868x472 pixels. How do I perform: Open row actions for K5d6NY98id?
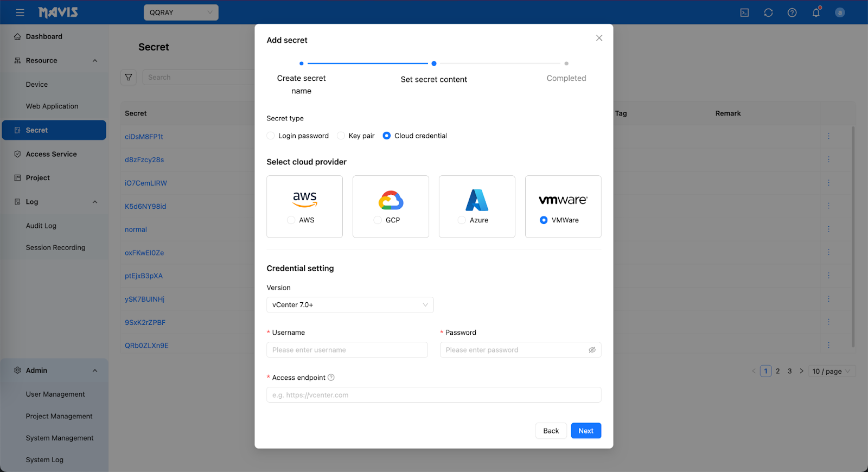(x=828, y=206)
